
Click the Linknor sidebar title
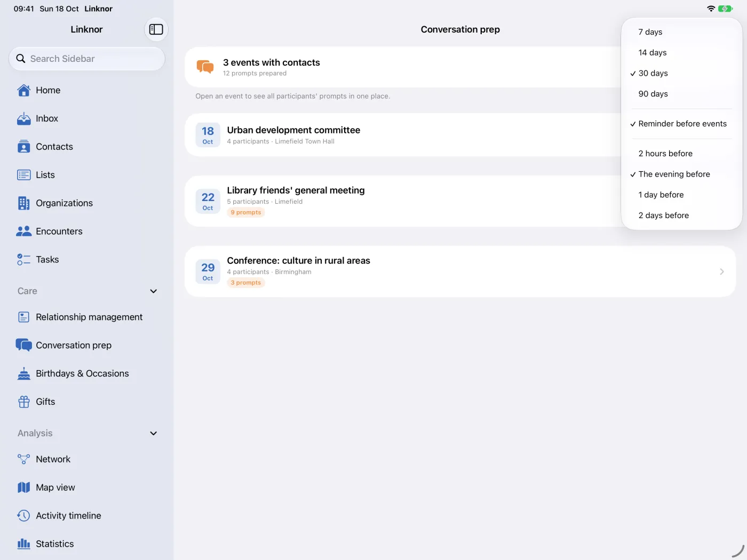(x=86, y=29)
